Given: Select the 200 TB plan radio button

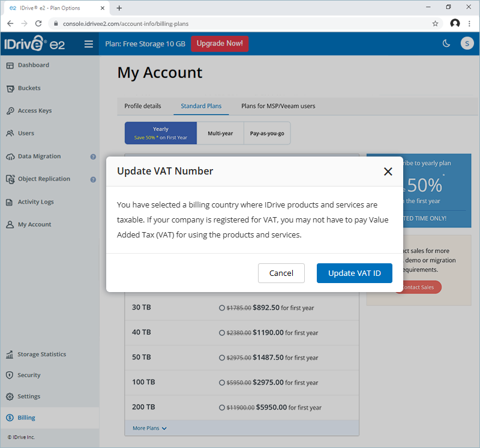Looking at the screenshot, I should click(222, 408).
